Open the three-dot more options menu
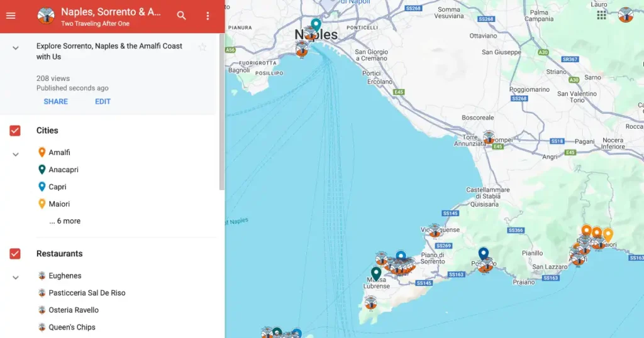Image resolution: width=644 pixels, height=338 pixels. click(x=208, y=16)
